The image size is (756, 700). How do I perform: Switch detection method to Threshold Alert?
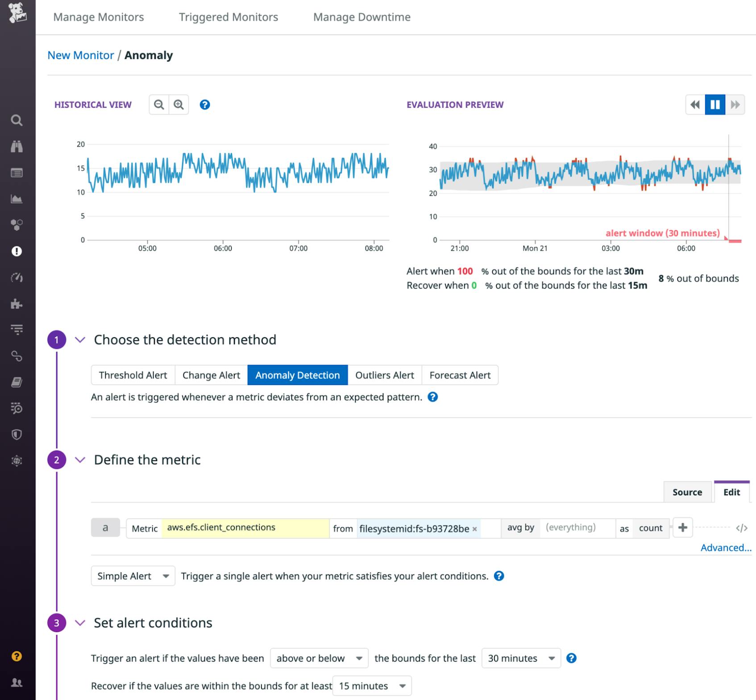tap(133, 375)
